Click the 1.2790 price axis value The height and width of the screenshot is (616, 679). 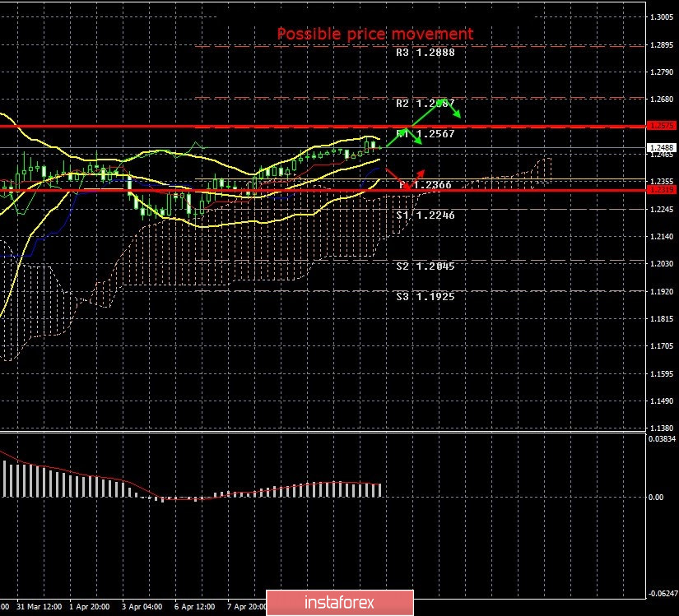point(662,72)
